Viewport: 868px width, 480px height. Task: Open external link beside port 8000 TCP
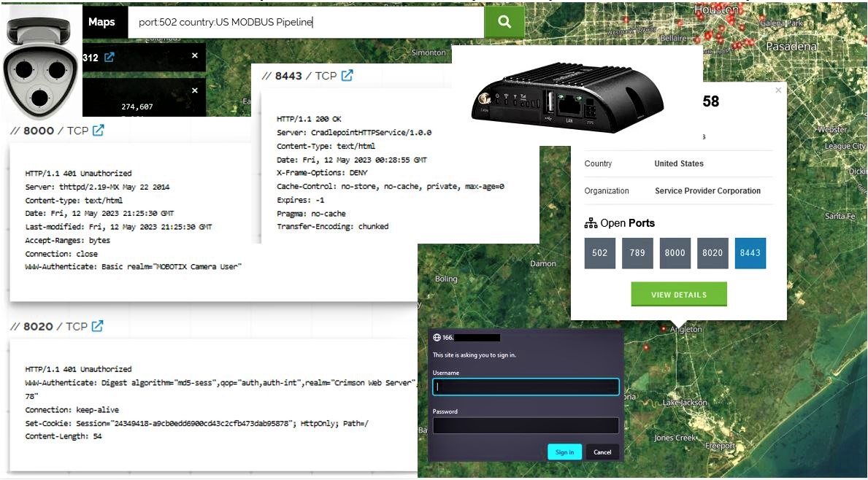pyautogui.click(x=98, y=131)
